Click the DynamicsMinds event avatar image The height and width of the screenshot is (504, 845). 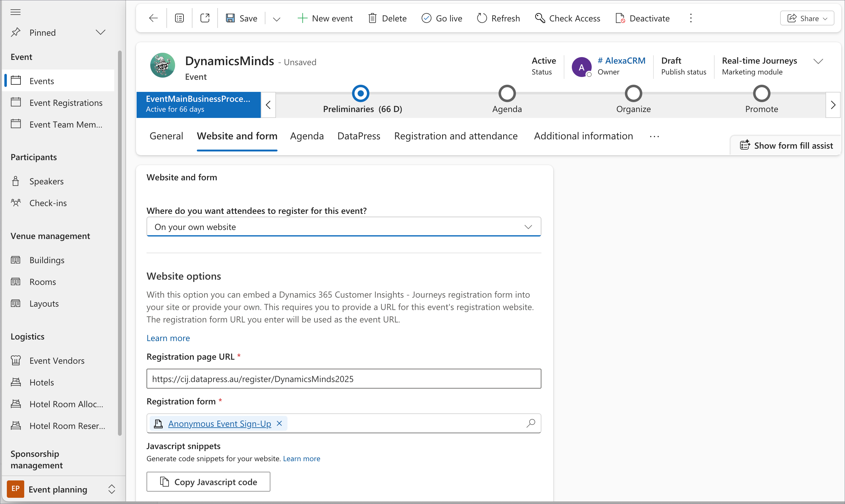coord(163,65)
